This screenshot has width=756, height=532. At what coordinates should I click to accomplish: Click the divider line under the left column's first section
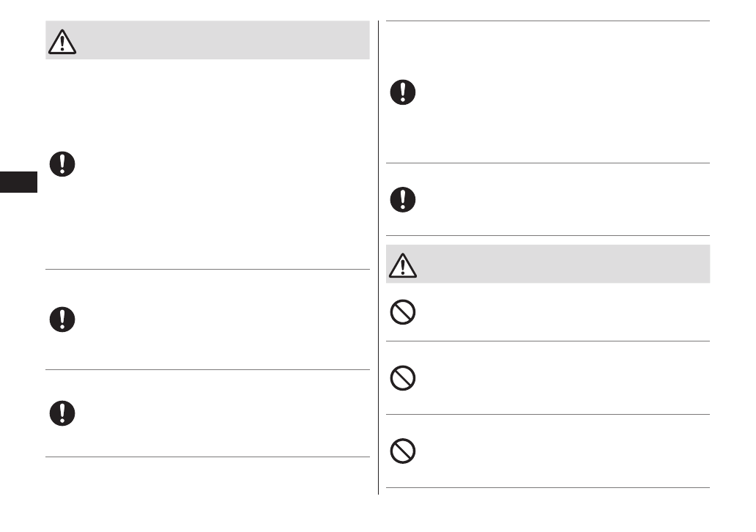[x=207, y=270]
